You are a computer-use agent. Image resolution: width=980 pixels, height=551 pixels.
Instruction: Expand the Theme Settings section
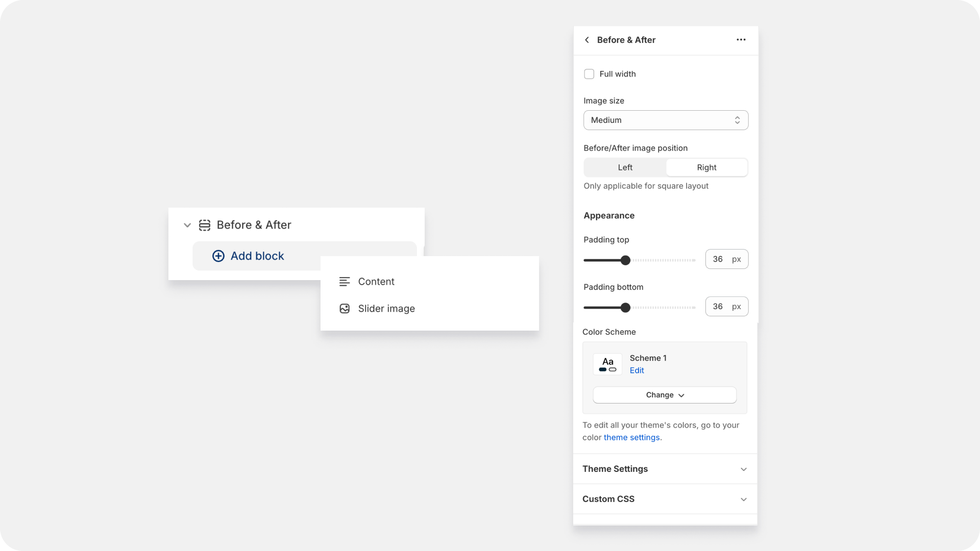(665, 469)
